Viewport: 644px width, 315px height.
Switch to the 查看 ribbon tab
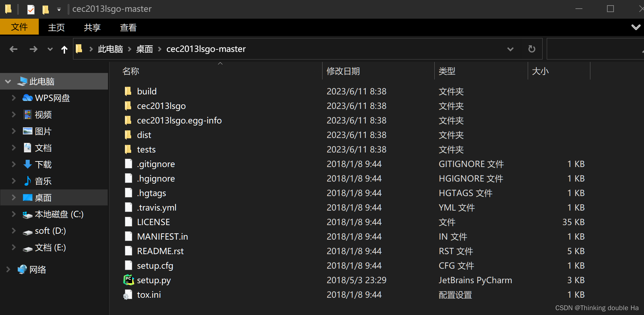pyautogui.click(x=128, y=27)
